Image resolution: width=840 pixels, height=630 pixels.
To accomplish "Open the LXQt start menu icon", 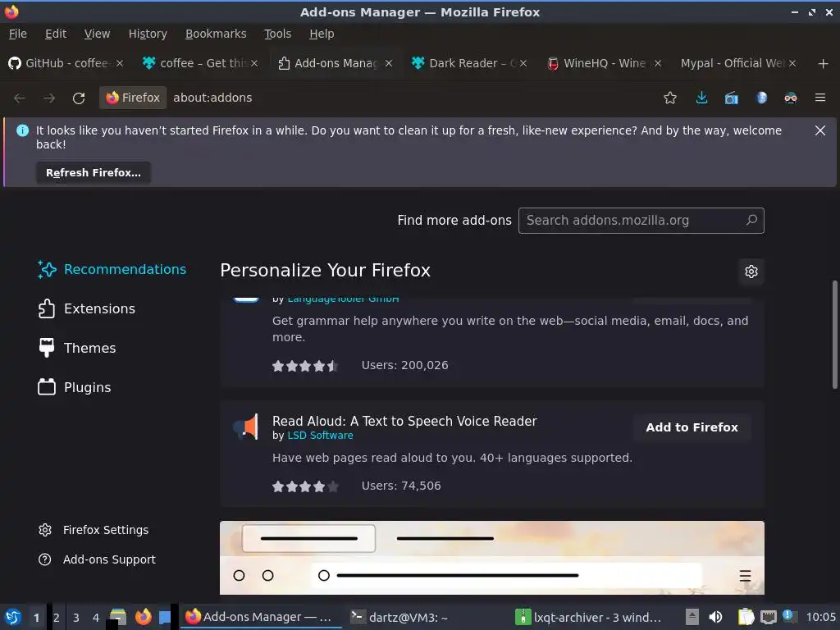I will (x=13, y=617).
